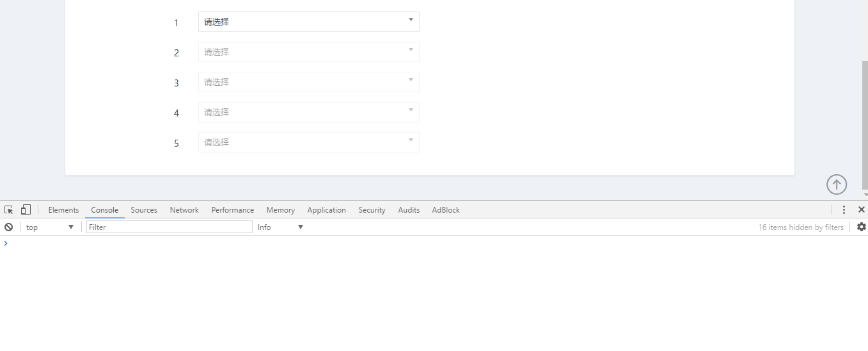Open the Info log level dropdown

[x=280, y=227]
